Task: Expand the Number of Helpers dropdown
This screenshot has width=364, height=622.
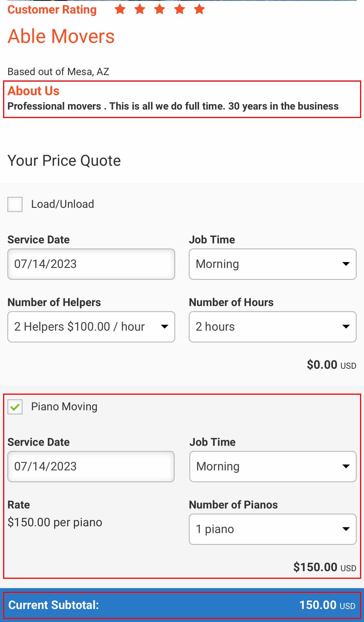Action: 91,327
